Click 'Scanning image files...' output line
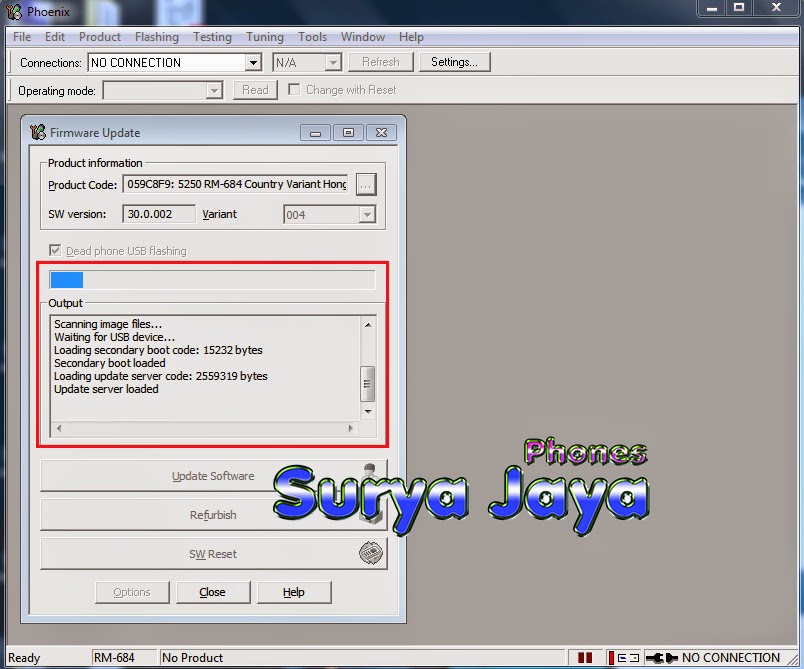804x669 pixels. coord(108,324)
